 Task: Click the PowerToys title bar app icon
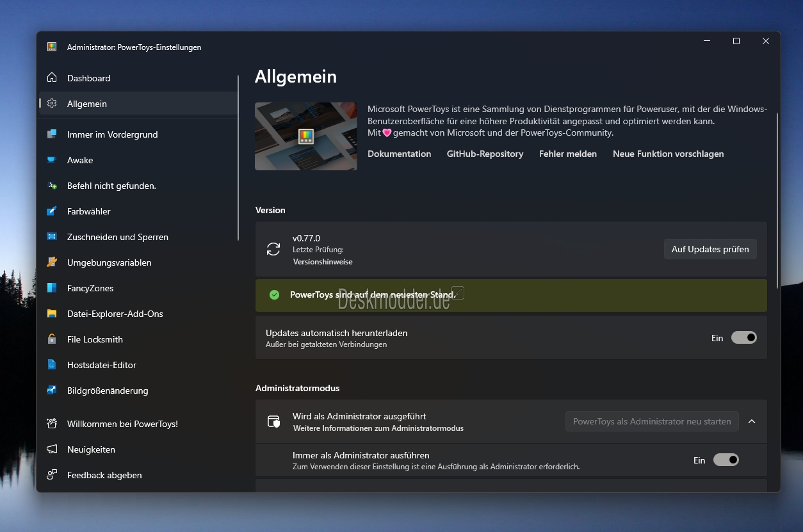52,47
